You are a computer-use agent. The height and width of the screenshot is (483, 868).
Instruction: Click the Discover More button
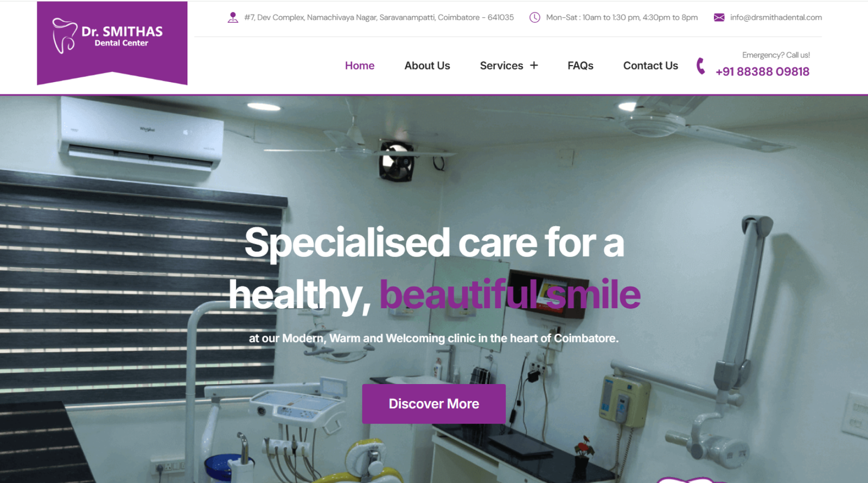coord(434,404)
